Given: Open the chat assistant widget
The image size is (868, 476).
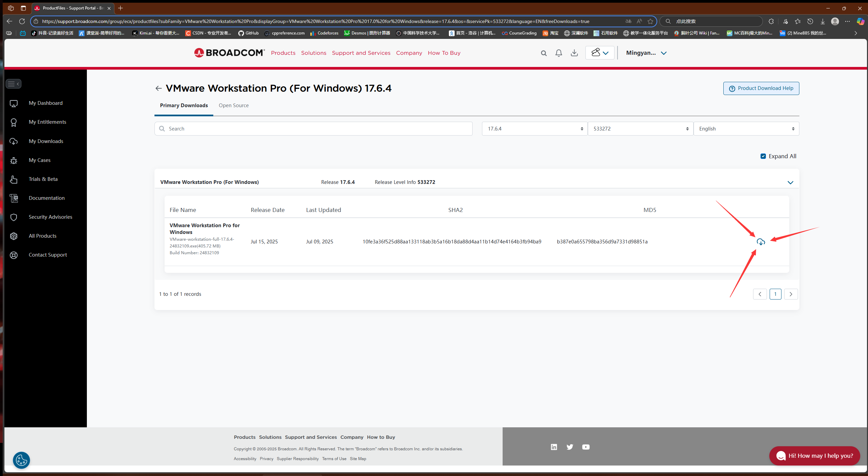Looking at the screenshot, I should [814, 455].
